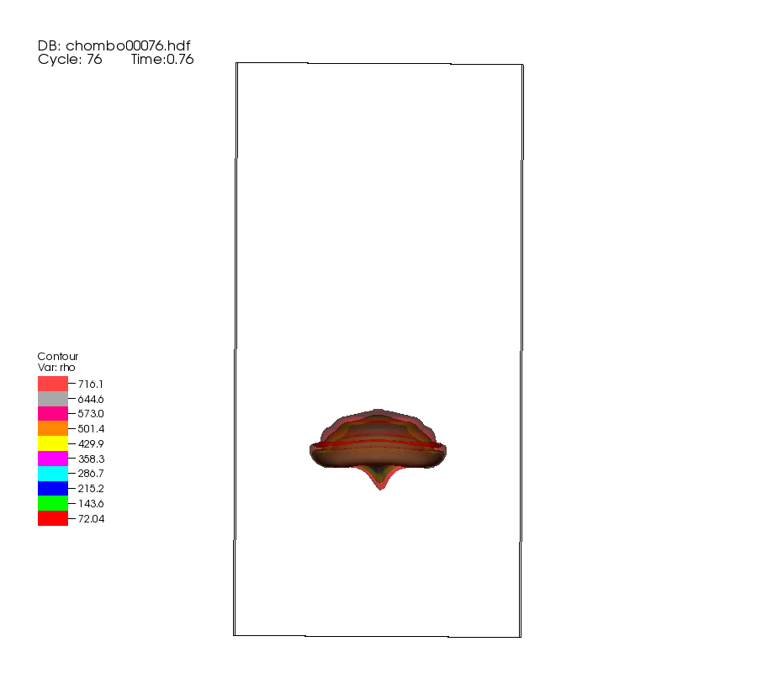Click the red 72.04 legend swatch
The width and height of the screenshot is (757, 700).
[53, 518]
